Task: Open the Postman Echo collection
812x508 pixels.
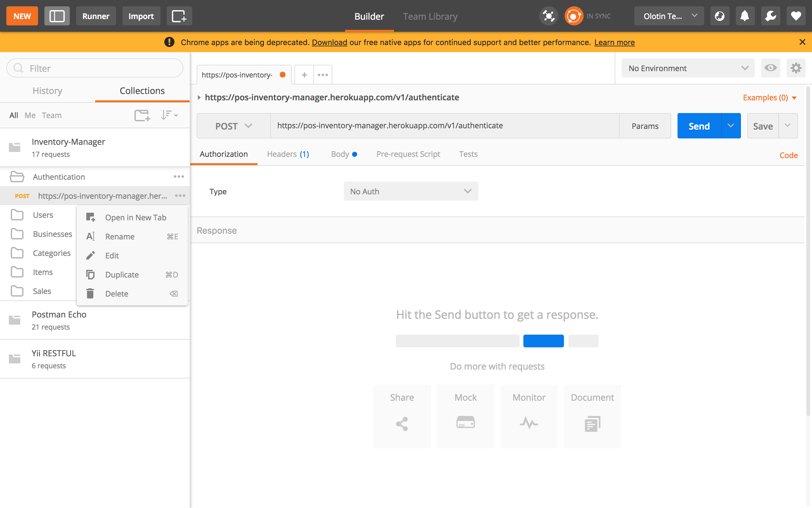Action: coord(95,320)
